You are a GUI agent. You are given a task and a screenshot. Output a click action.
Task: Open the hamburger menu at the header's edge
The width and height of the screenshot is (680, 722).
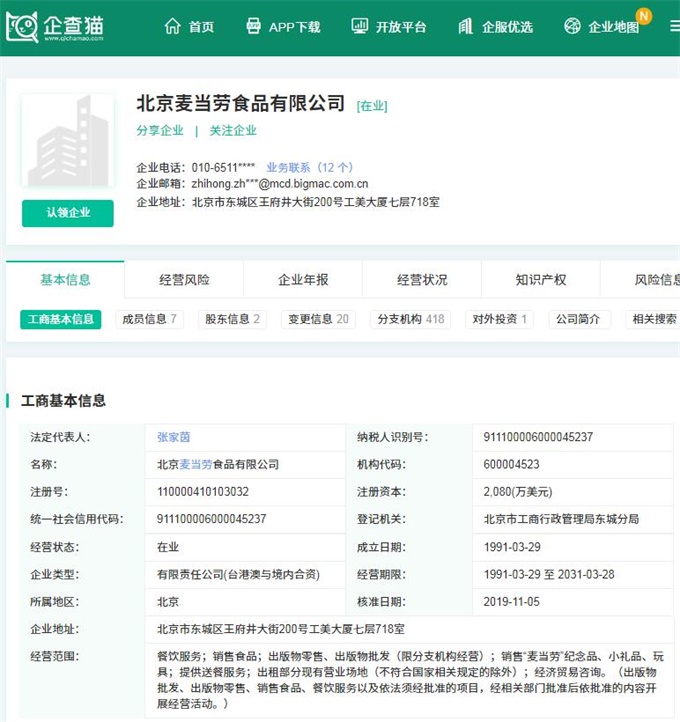tap(675, 27)
